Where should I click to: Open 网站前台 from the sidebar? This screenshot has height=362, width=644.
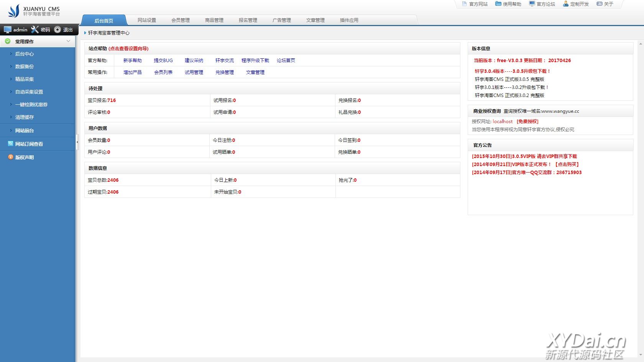pyautogui.click(x=25, y=131)
